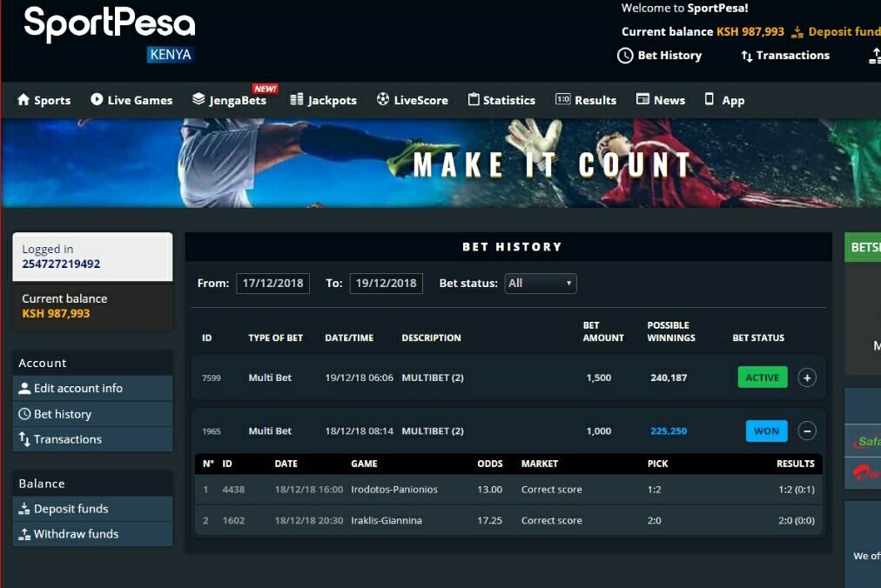Image resolution: width=881 pixels, height=588 pixels.
Task: Click the person icon for Edit account info
Action: point(24,388)
